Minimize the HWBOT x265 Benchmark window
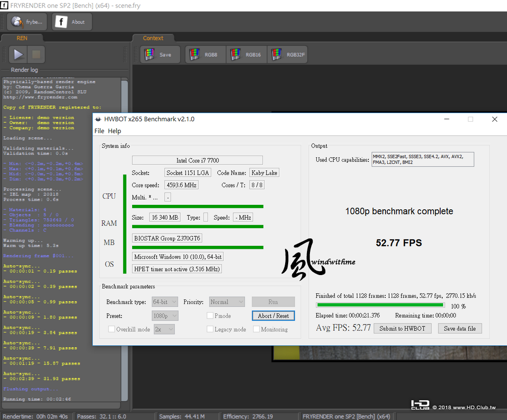 447,119
